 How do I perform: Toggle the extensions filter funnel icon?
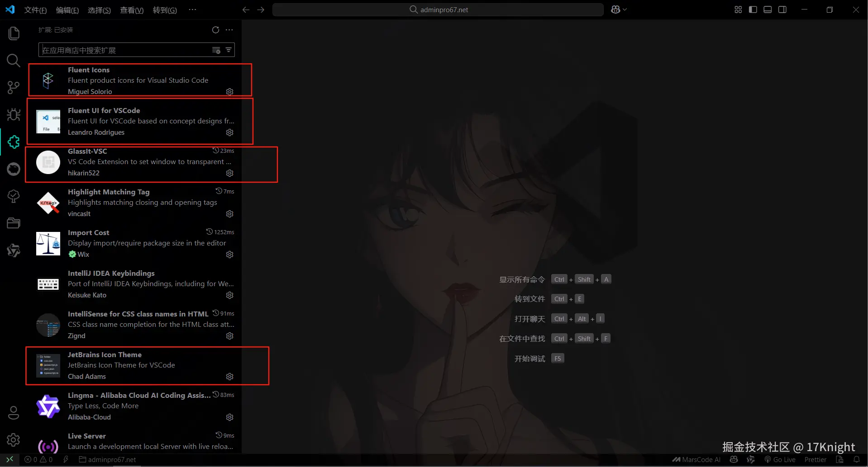(x=228, y=50)
